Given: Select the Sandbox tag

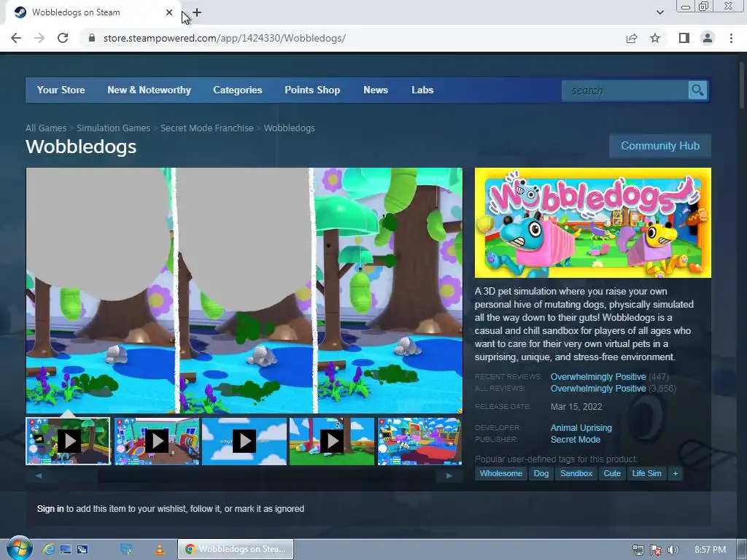Looking at the screenshot, I should click(x=576, y=473).
